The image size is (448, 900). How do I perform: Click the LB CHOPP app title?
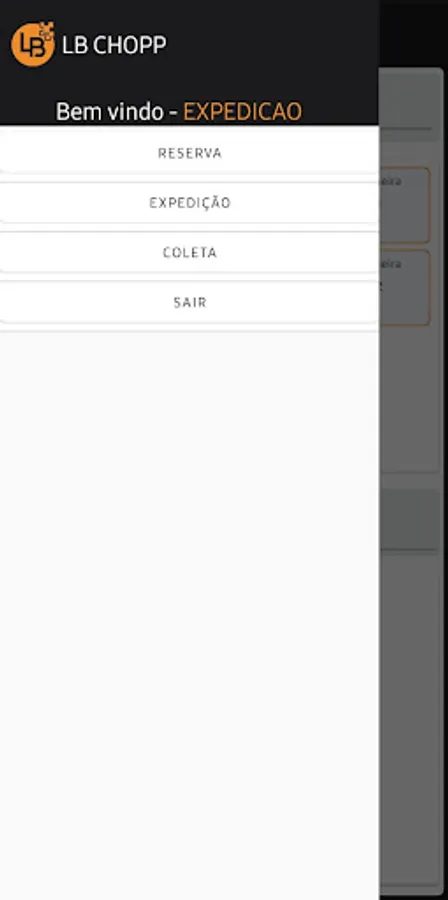tap(114, 45)
